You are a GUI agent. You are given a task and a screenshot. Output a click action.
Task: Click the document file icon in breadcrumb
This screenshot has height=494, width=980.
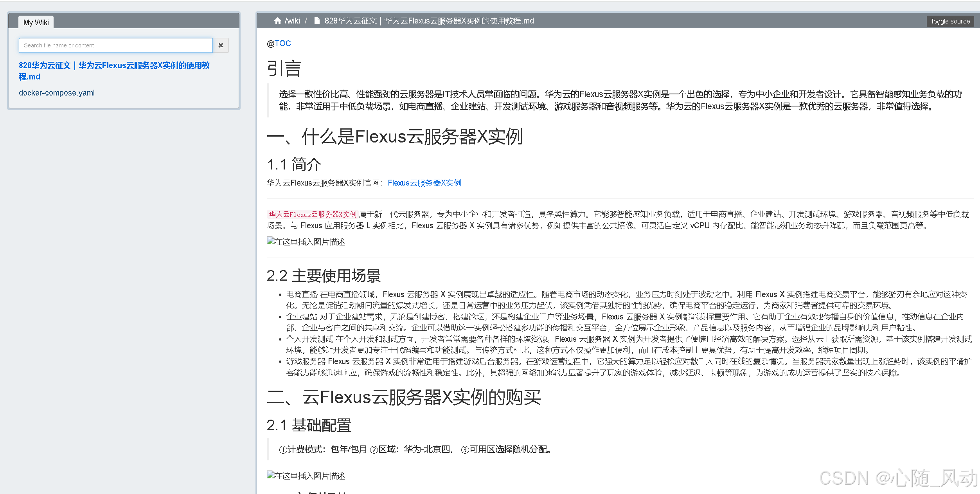point(317,21)
